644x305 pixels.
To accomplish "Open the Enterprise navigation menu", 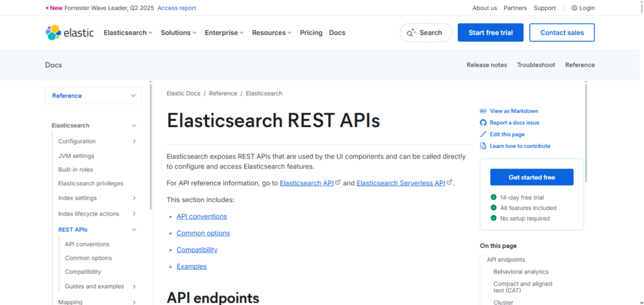I will point(225,33).
